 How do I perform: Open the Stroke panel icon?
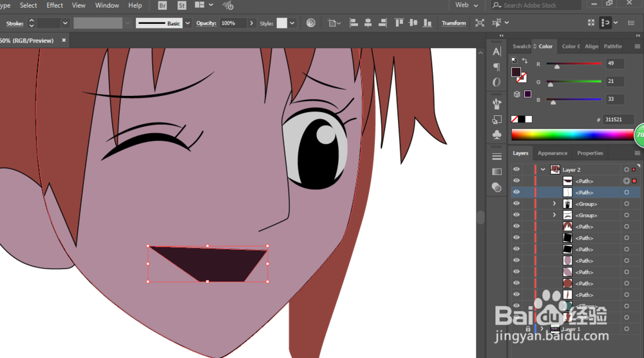(497, 156)
